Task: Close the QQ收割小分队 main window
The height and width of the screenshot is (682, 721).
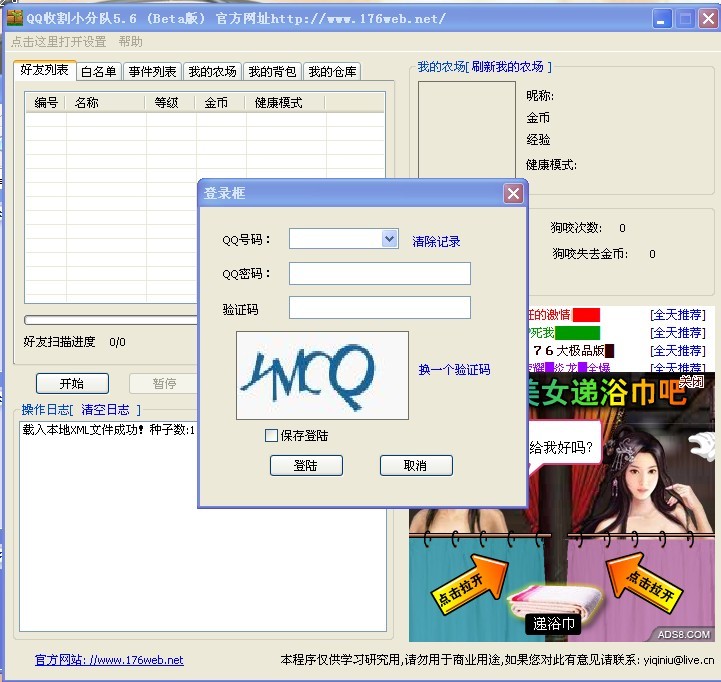Action: (x=708, y=19)
